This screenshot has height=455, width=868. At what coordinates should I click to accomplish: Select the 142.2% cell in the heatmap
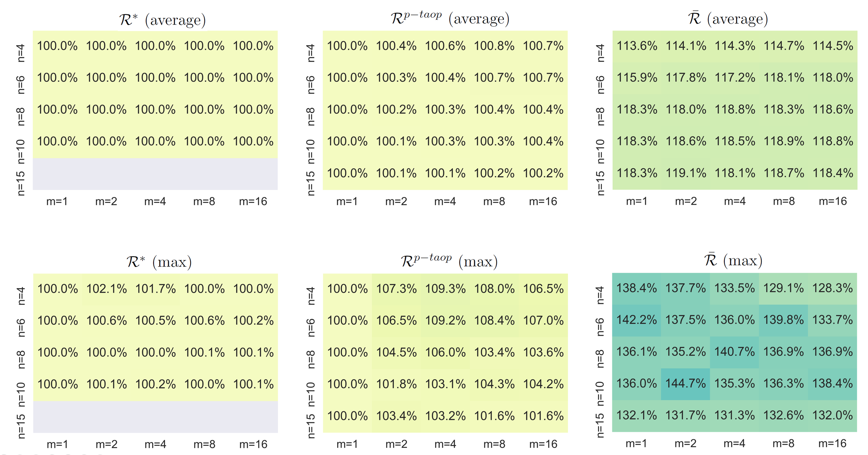click(636, 320)
